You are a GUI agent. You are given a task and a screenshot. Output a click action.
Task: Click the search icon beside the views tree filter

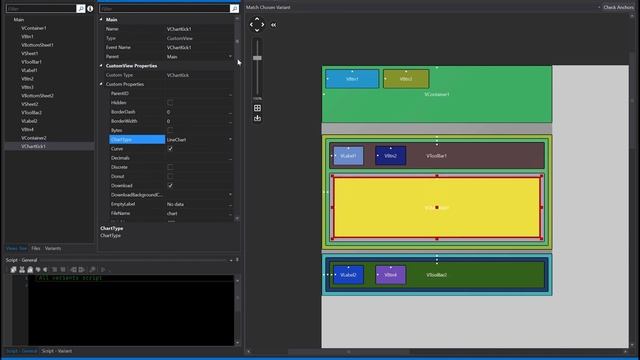80,8
